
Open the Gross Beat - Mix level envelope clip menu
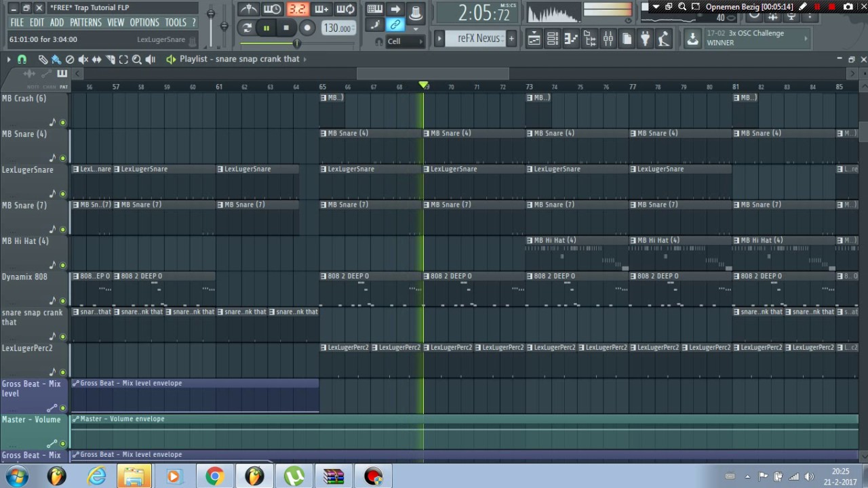click(76, 384)
